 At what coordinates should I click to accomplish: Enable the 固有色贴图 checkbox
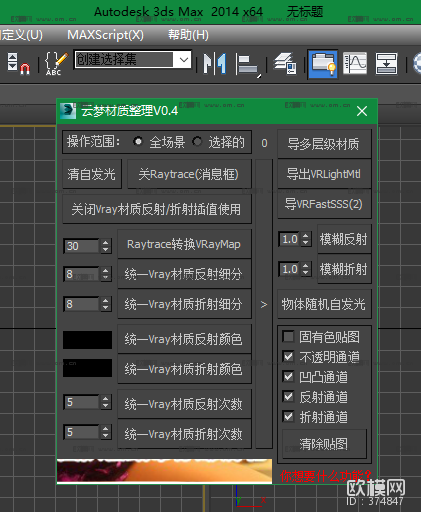point(288,337)
